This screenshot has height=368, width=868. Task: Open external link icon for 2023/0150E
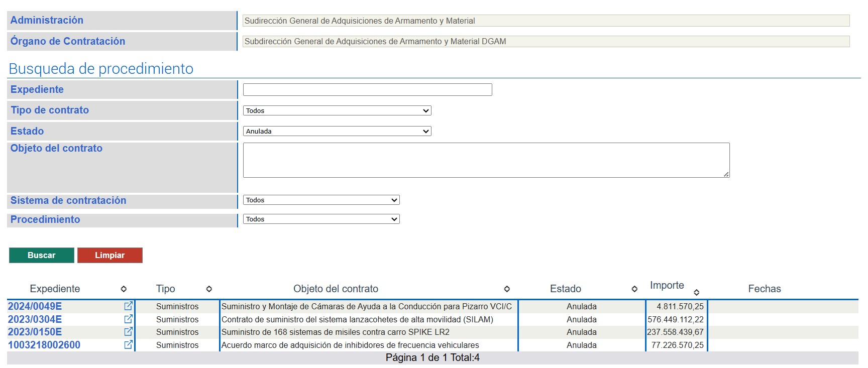pyautogui.click(x=128, y=331)
